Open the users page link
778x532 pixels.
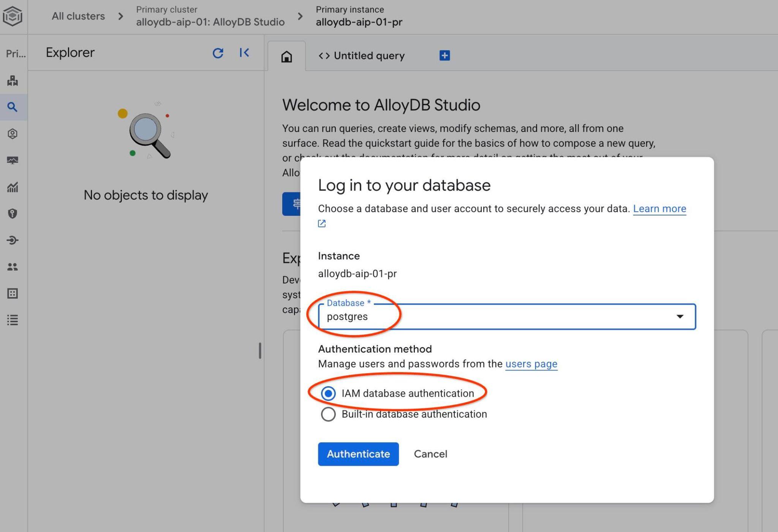point(531,364)
